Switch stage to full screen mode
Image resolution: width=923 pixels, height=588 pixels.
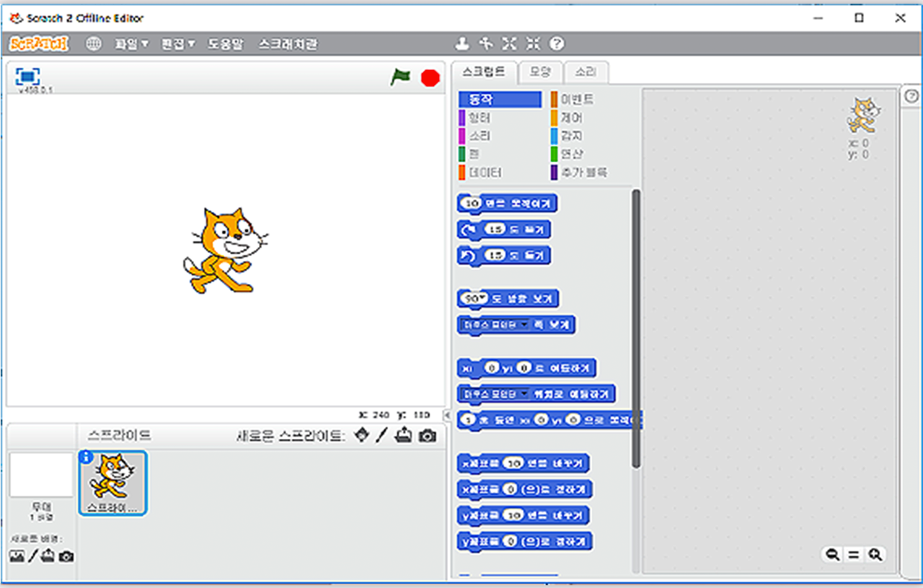click(x=27, y=76)
